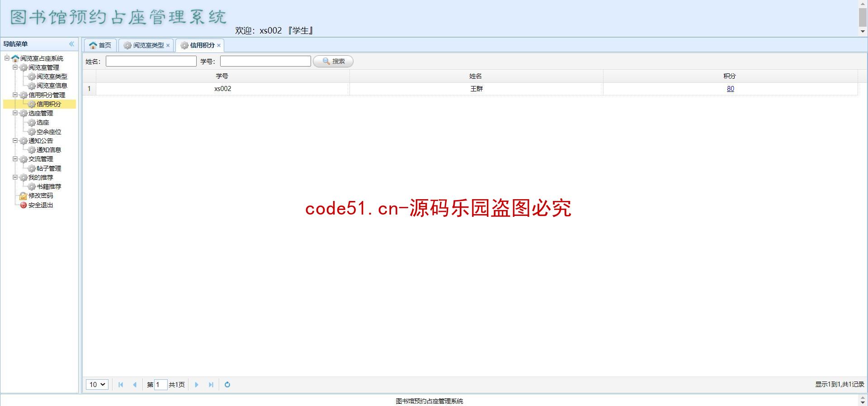
Task: Open 书籍推荐 in the navigation tree
Action: point(49,186)
